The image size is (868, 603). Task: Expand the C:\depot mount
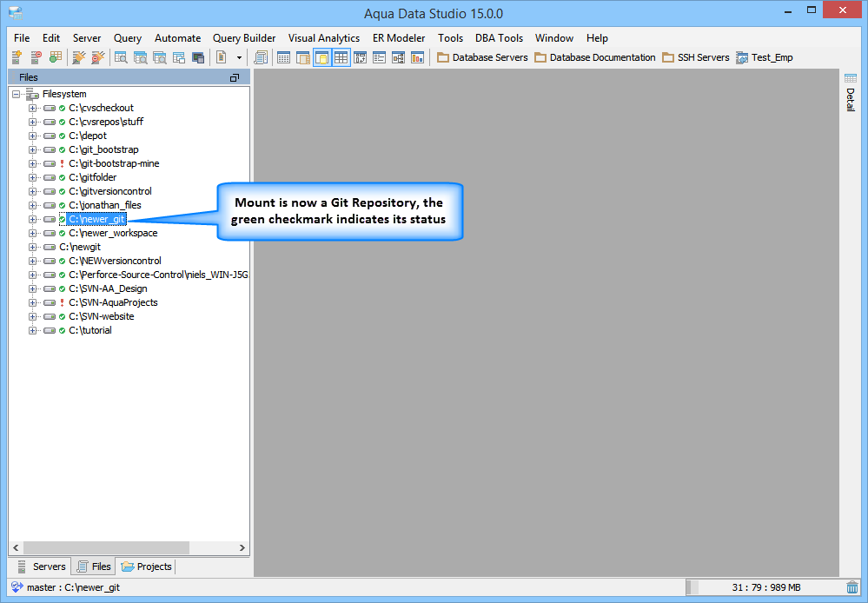point(33,136)
